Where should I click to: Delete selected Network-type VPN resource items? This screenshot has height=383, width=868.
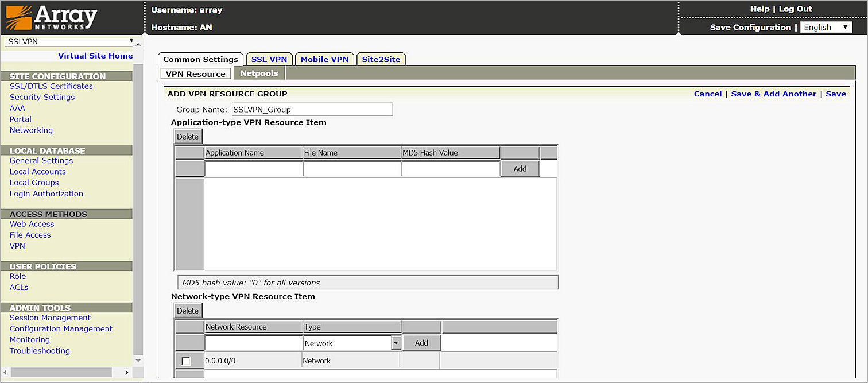188,310
